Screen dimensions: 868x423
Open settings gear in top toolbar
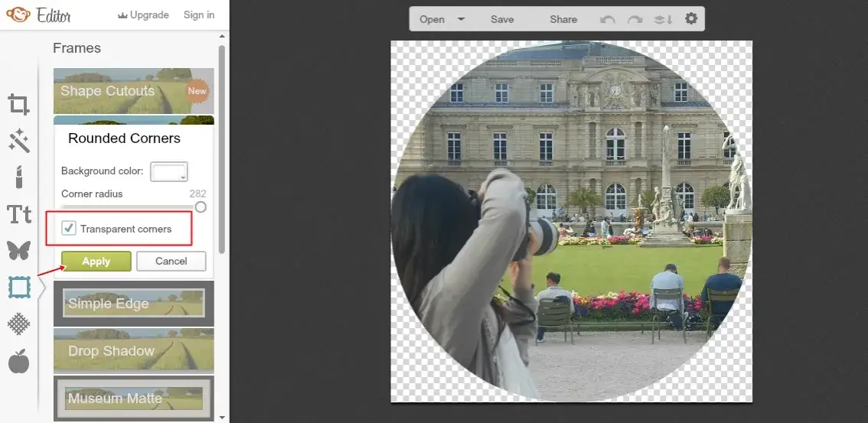(691, 18)
